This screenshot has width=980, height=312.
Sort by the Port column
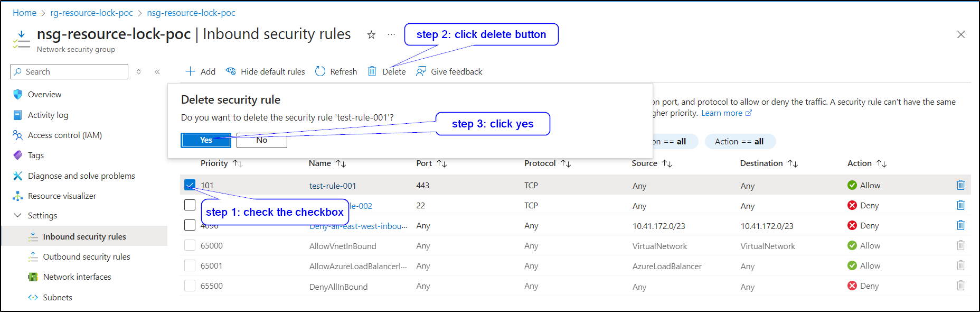[x=431, y=163]
